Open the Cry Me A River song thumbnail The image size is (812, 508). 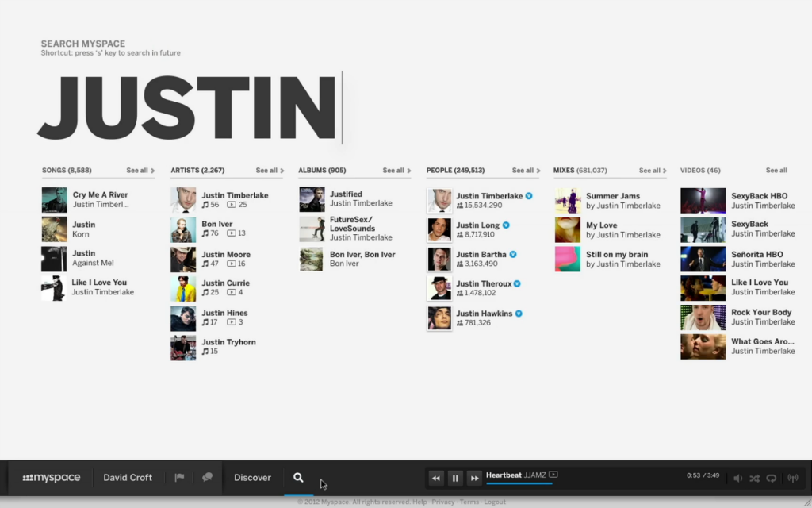55,200
